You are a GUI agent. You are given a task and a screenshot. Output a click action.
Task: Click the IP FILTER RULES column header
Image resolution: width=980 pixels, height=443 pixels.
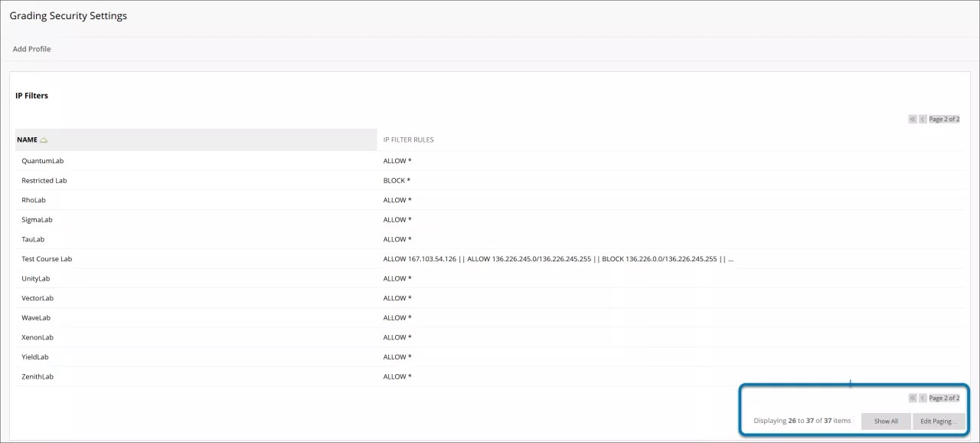click(408, 139)
